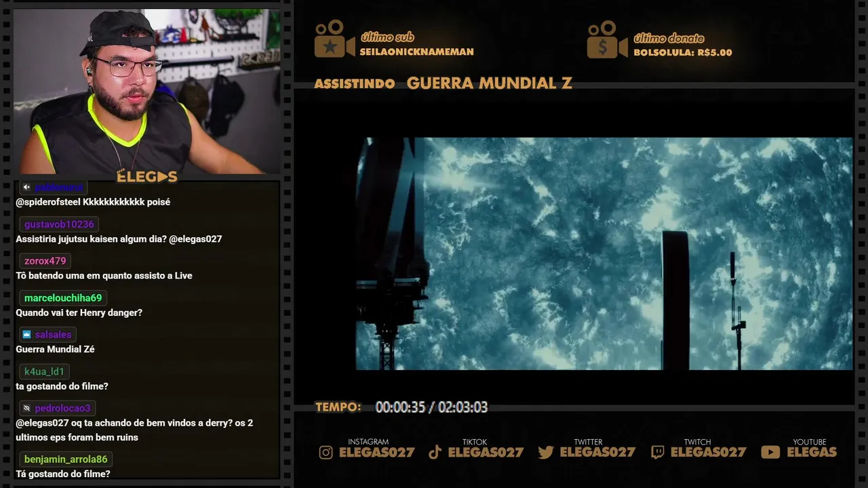Select chat username pedrolocao3
The image size is (868, 488).
click(x=62, y=408)
